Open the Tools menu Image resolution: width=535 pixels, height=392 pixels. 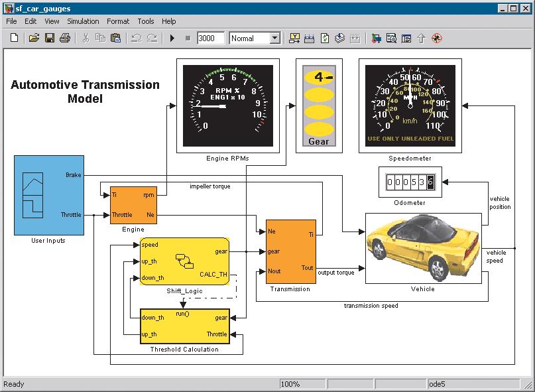point(146,21)
